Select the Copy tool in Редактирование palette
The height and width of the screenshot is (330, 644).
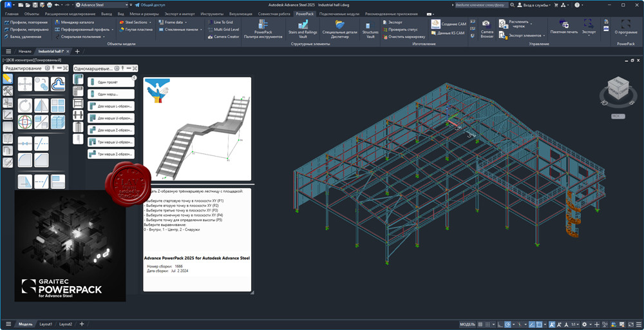click(41, 84)
